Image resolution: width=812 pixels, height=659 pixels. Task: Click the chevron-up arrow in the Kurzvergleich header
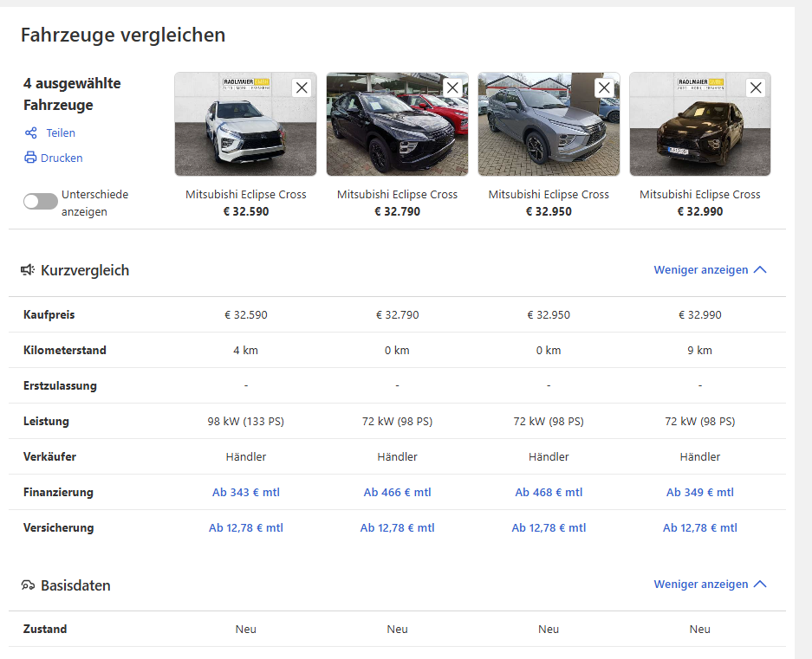coord(760,269)
